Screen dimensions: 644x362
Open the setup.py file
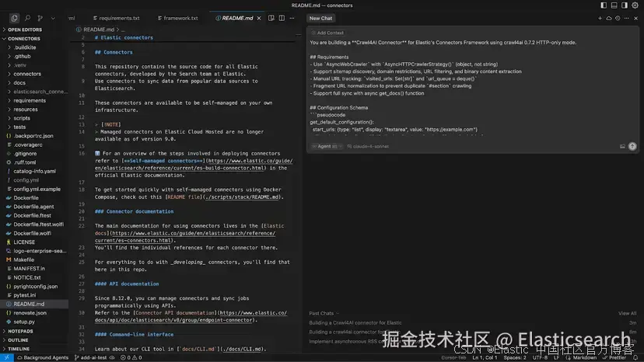click(34, 322)
